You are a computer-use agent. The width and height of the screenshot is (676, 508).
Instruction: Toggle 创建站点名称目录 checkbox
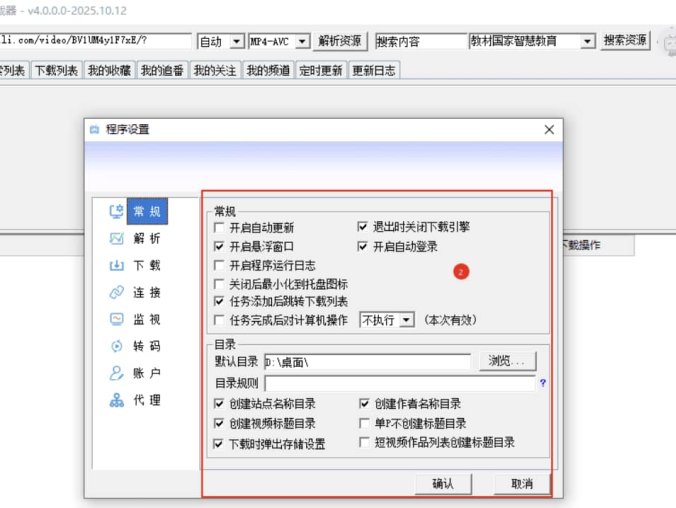click(x=219, y=404)
